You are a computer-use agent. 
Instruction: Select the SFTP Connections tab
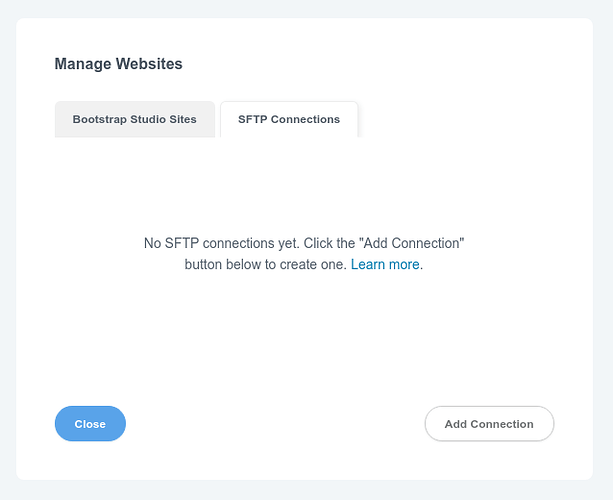pos(289,119)
